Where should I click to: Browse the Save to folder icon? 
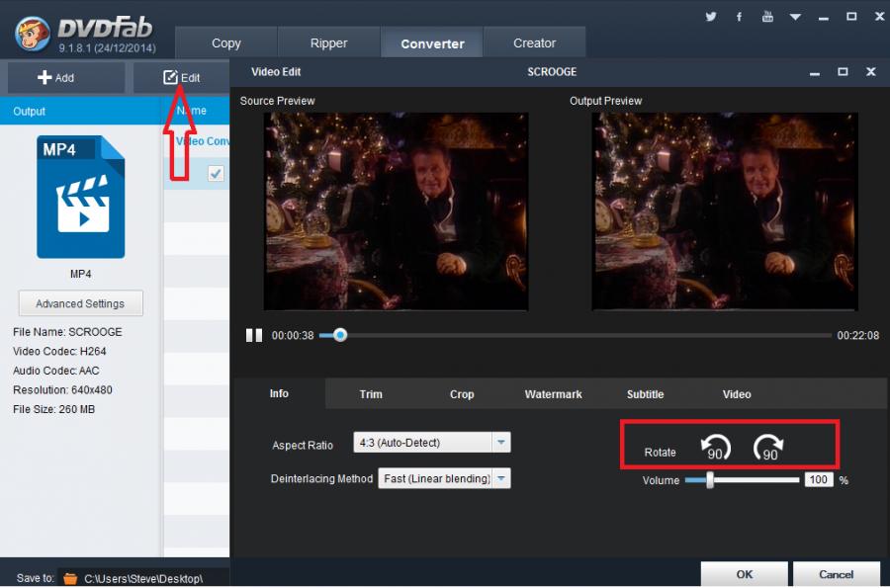70,578
